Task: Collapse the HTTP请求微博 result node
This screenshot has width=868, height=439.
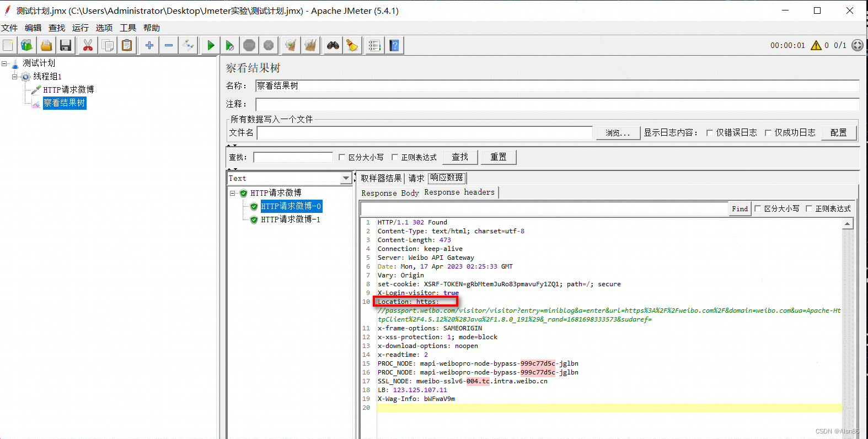Action: click(x=233, y=193)
